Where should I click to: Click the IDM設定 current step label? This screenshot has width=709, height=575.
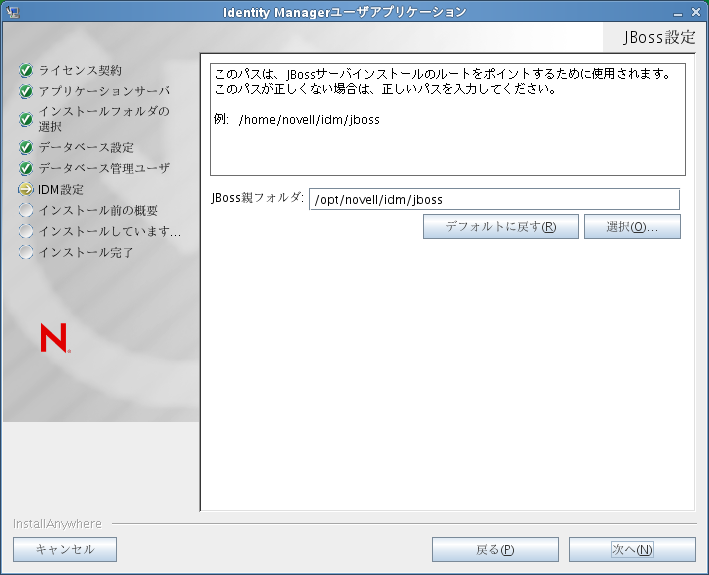tap(61, 189)
